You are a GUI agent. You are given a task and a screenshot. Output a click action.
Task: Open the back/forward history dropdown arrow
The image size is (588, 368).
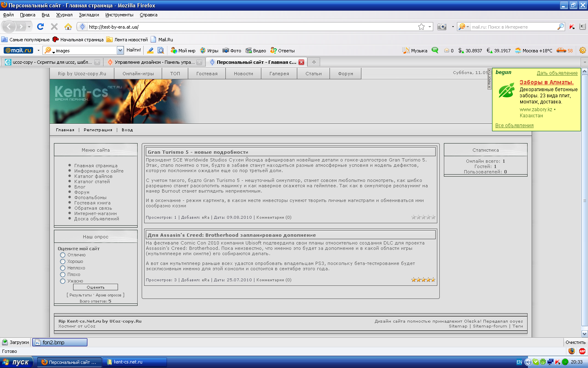click(x=29, y=27)
